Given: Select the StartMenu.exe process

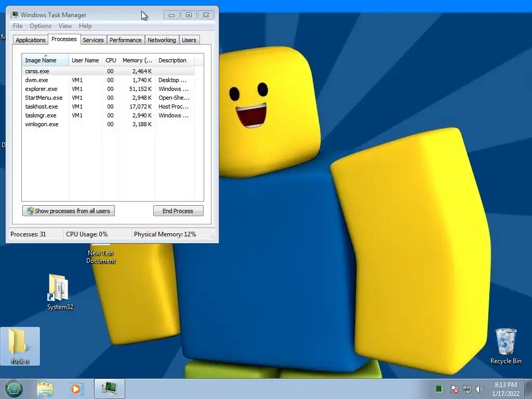Looking at the screenshot, I should click(x=108, y=98).
